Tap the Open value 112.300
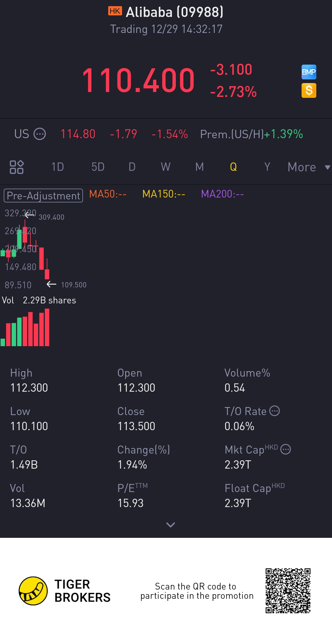Image resolution: width=332 pixels, height=644 pixels. click(x=136, y=388)
